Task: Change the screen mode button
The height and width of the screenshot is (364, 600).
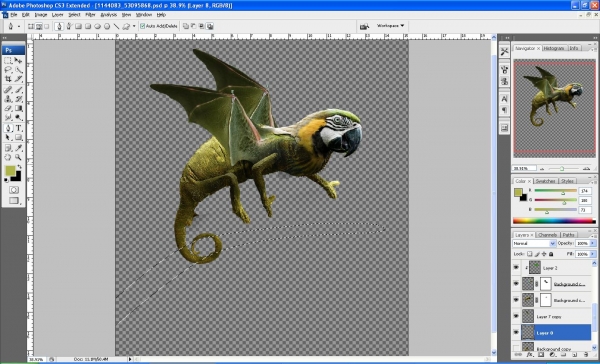Action: coord(14,201)
